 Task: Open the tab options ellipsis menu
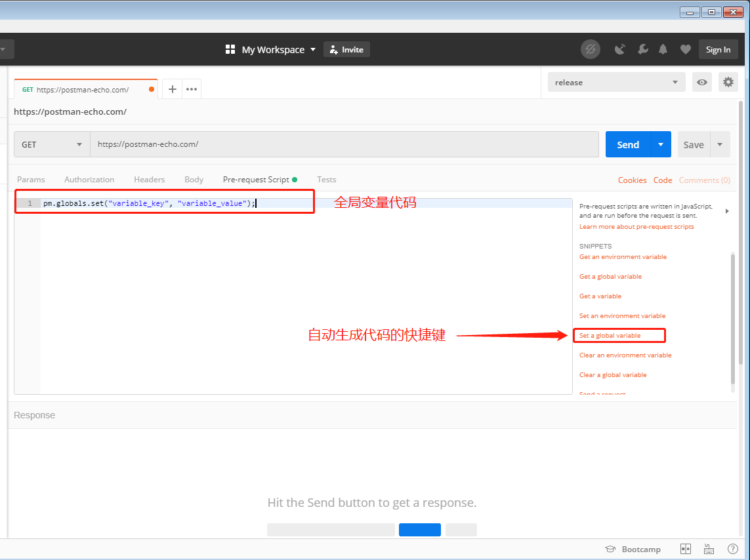(192, 89)
